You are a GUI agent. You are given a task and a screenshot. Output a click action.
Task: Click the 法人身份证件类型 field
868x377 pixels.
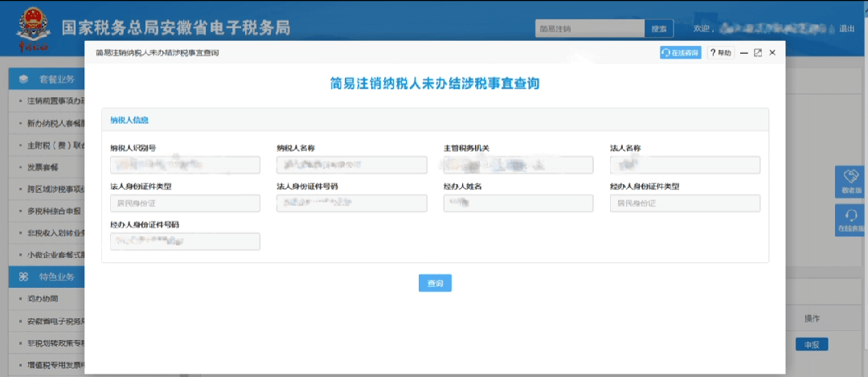pos(185,203)
